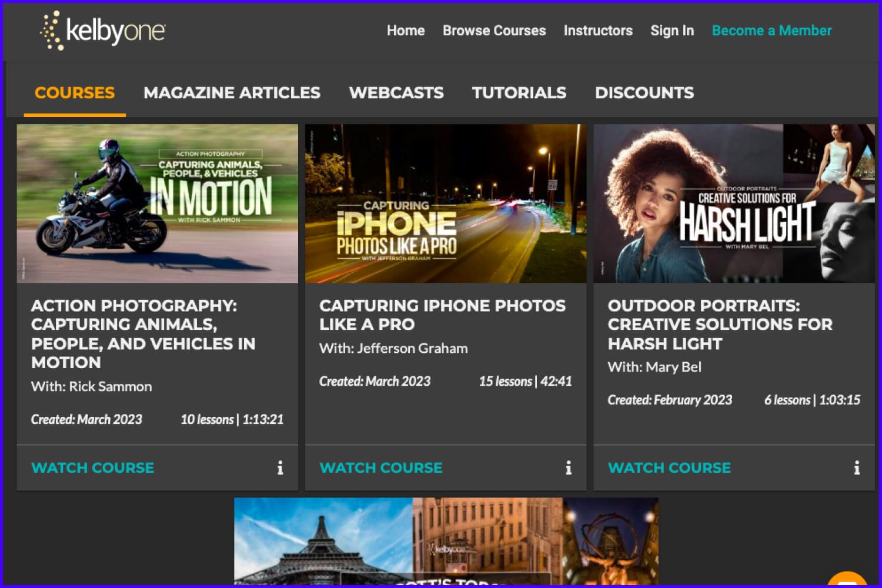Screen dimensions: 882x588
Task: Open Browse Courses in top navigation
Action: 494,31
